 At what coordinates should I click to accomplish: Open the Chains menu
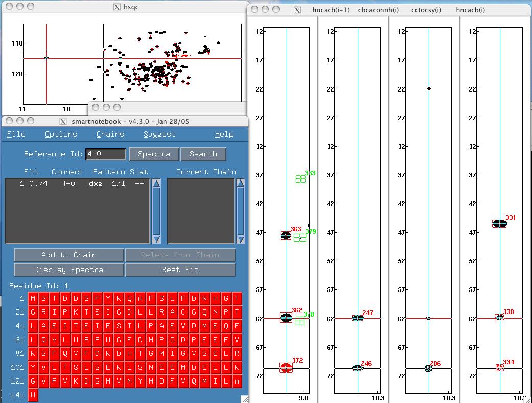tap(110, 135)
